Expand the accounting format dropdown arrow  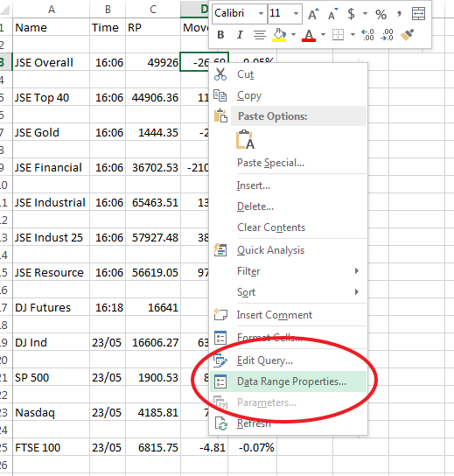click(365, 14)
